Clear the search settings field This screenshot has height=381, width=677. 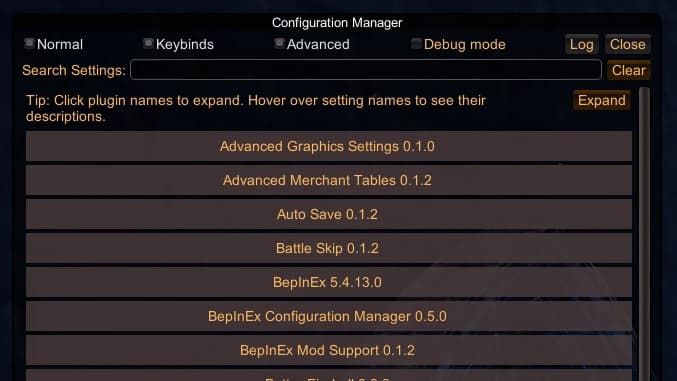pyautogui.click(x=629, y=70)
